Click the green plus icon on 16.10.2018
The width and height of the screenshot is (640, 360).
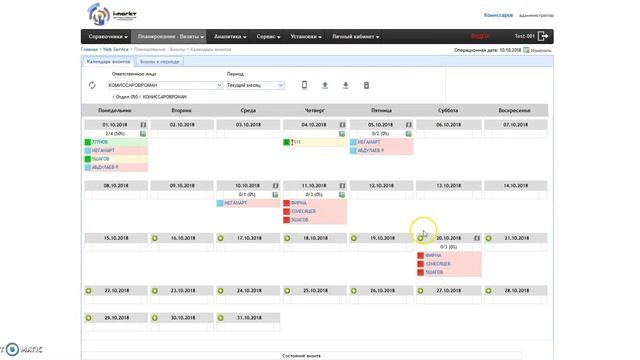pyautogui.click(x=155, y=238)
